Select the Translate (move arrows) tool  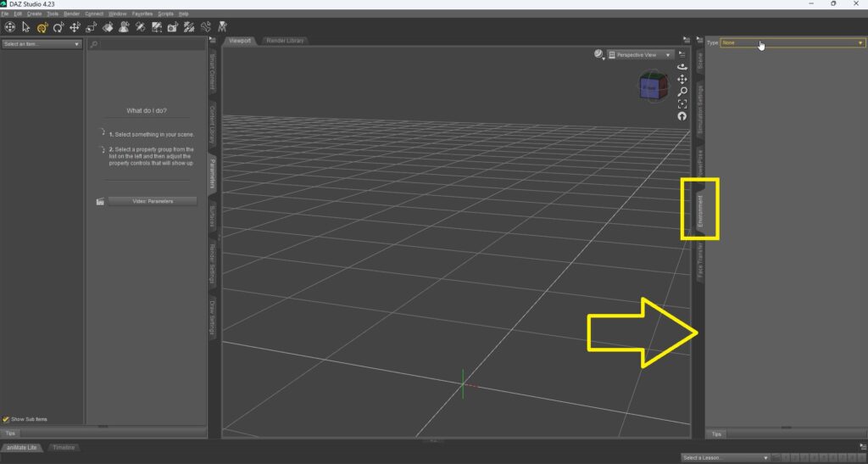pos(75,26)
